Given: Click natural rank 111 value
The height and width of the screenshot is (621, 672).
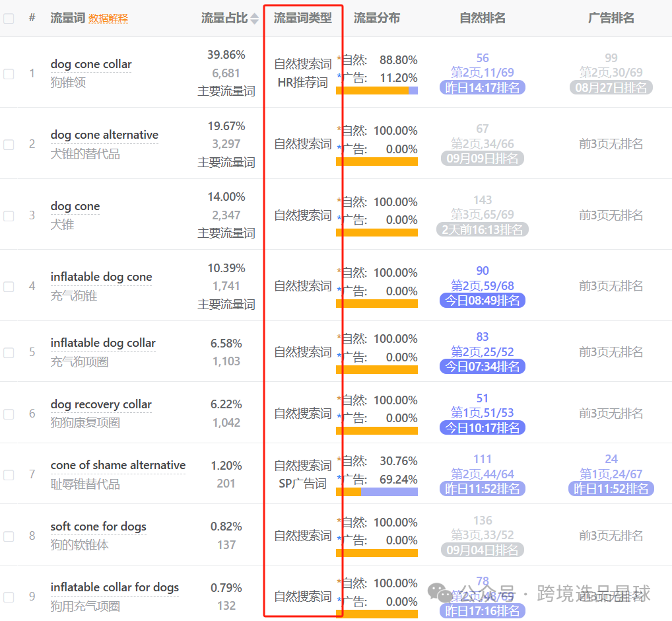Looking at the screenshot, I should pyautogui.click(x=483, y=459).
